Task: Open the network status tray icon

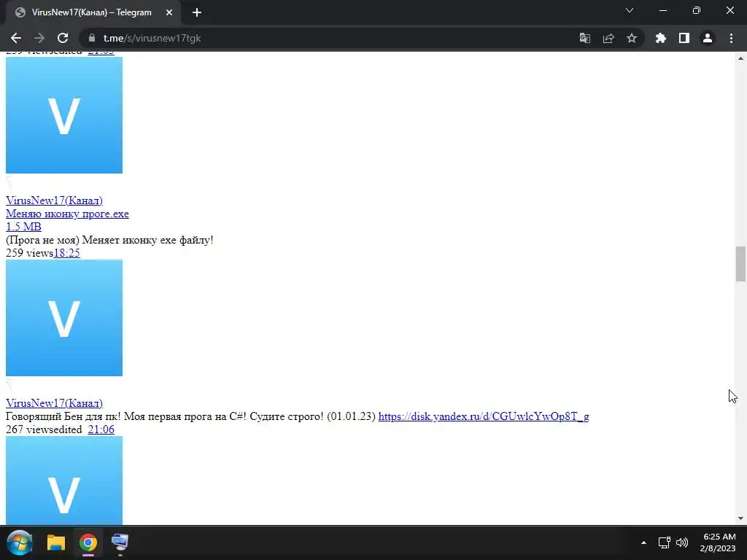Action: [664, 542]
